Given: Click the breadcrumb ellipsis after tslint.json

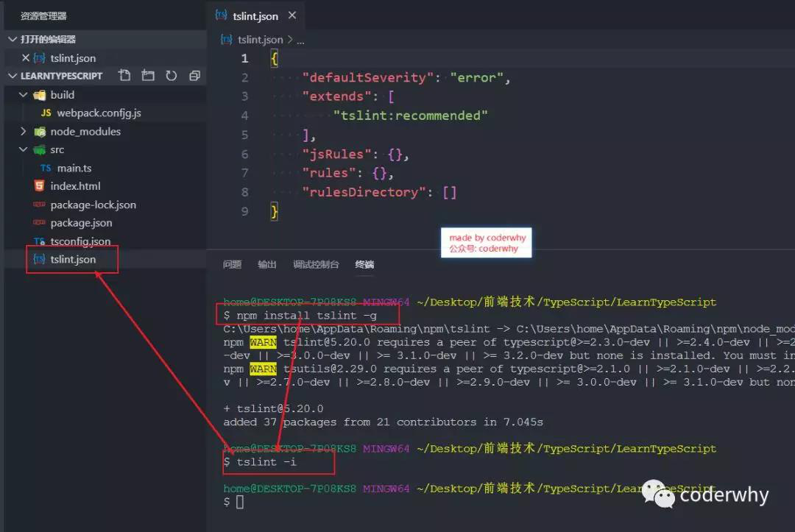Looking at the screenshot, I should pos(300,40).
